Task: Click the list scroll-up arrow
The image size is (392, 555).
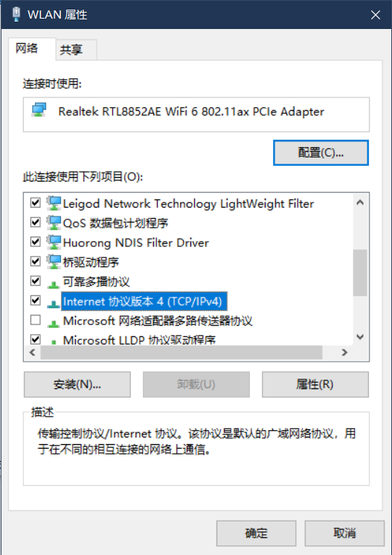Action: (x=360, y=202)
